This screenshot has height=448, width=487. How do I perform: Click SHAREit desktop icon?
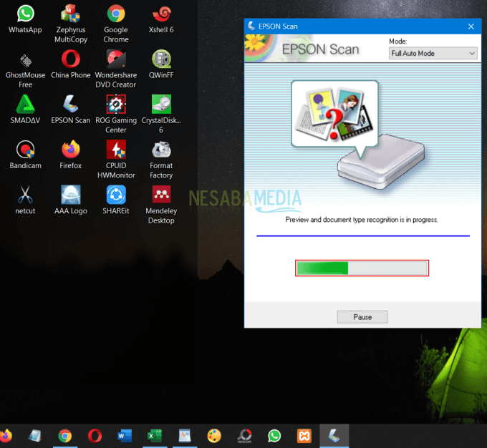click(x=116, y=200)
